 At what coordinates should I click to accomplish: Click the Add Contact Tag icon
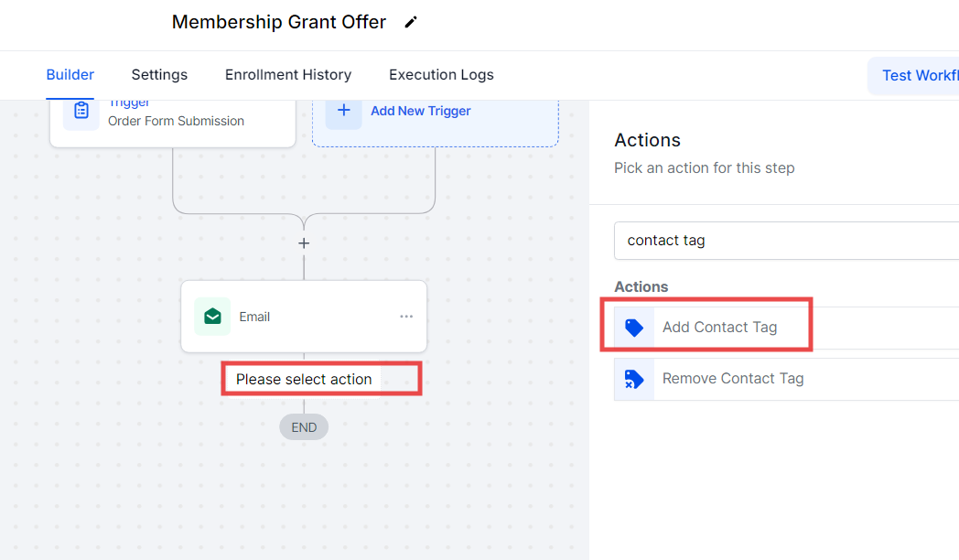[634, 328]
